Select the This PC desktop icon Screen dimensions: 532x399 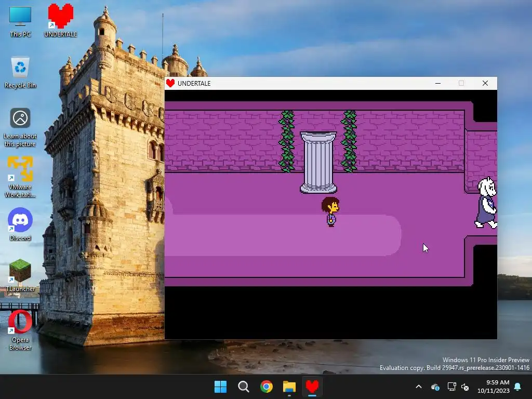(20, 21)
